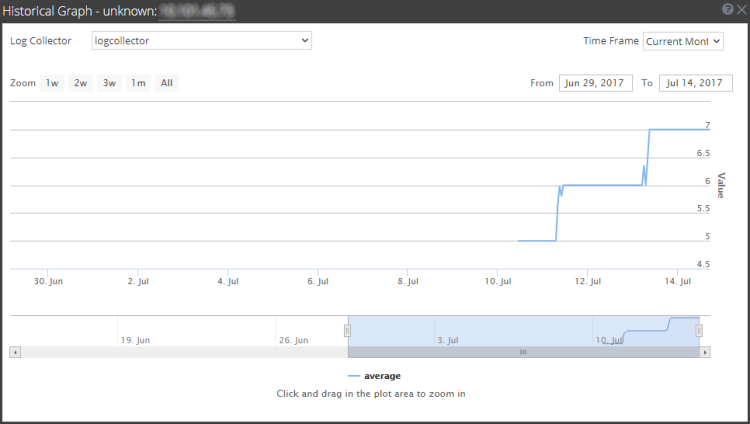Select the 2w zoom range
Viewport: 750px width, 424px height.
(80, 83)
